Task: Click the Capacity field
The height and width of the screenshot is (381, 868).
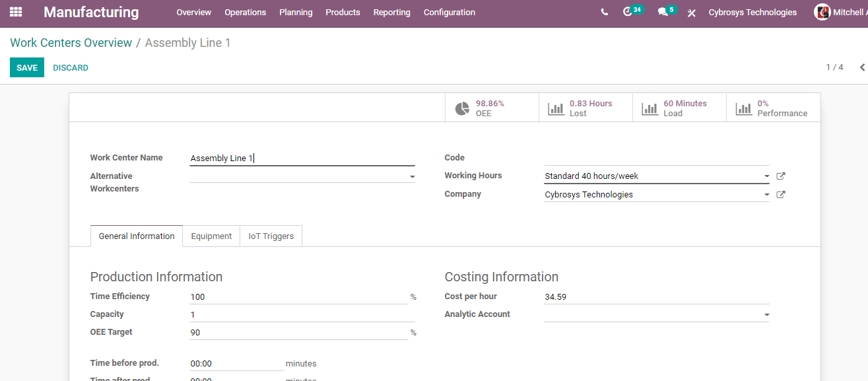Action: (x=302, y=315)
